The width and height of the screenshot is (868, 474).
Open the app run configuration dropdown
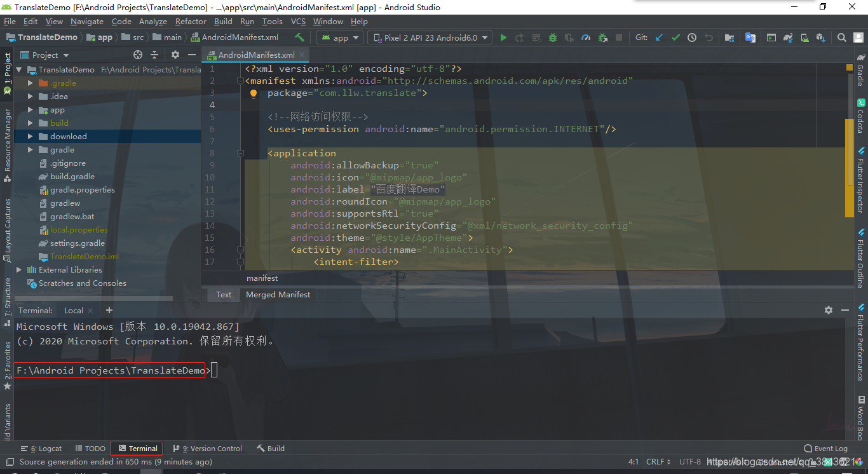(340, 37)
